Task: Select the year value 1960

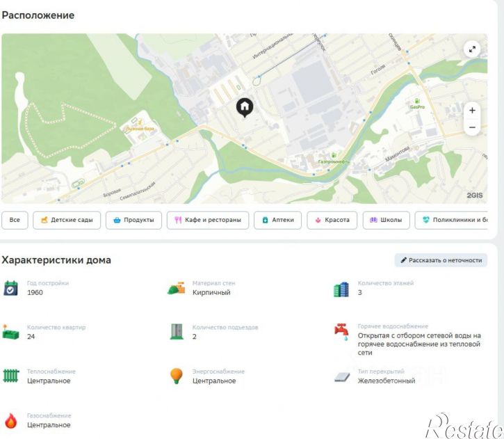Action: click(x=35, y=292)
